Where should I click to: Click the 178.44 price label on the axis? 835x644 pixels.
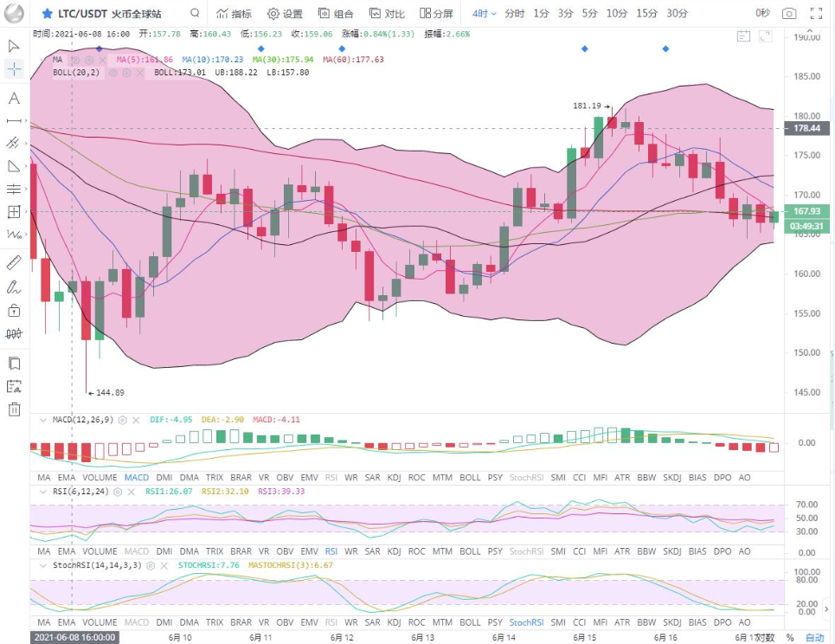pos(806,128)
